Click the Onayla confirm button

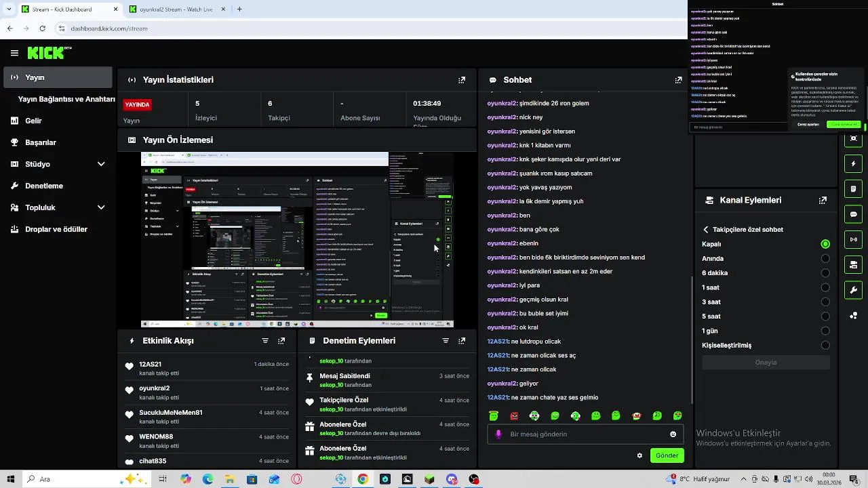766,363
